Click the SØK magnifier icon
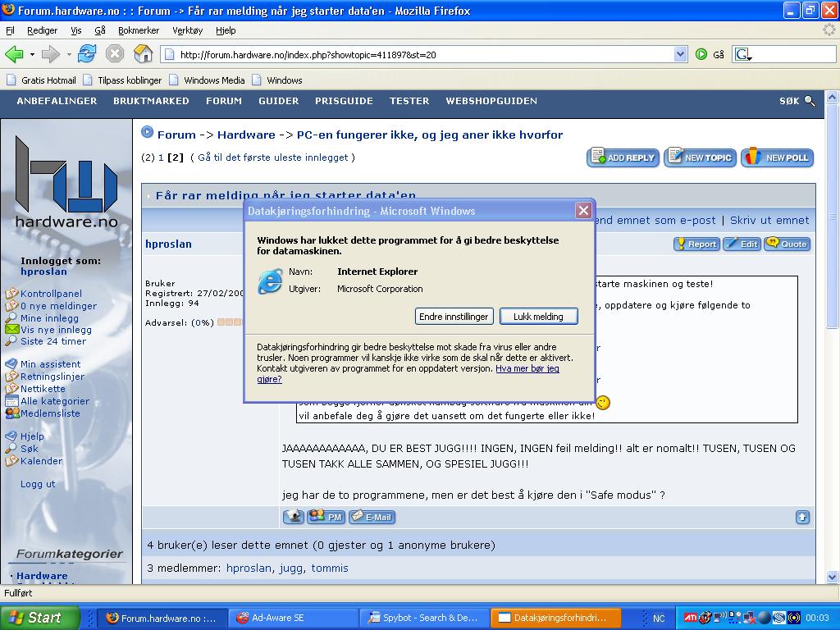Screen dimensions: 840x630 810,101
